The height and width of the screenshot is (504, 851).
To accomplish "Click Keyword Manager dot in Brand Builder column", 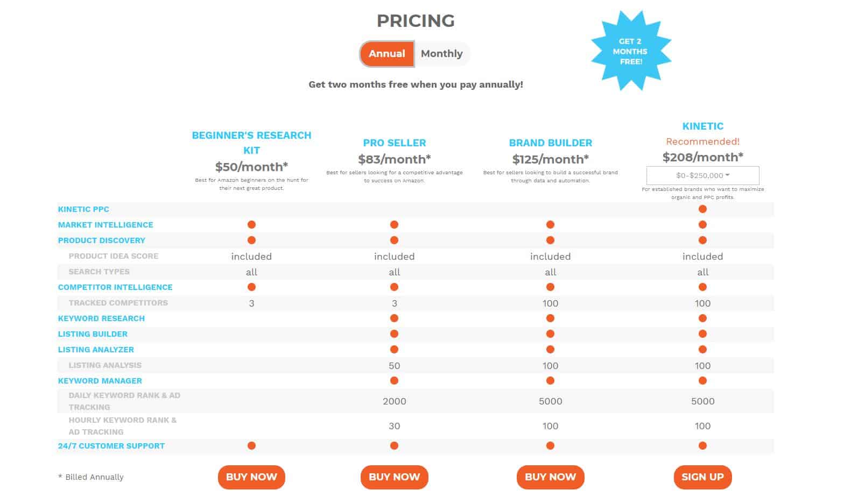I will (x=550, y=381).
